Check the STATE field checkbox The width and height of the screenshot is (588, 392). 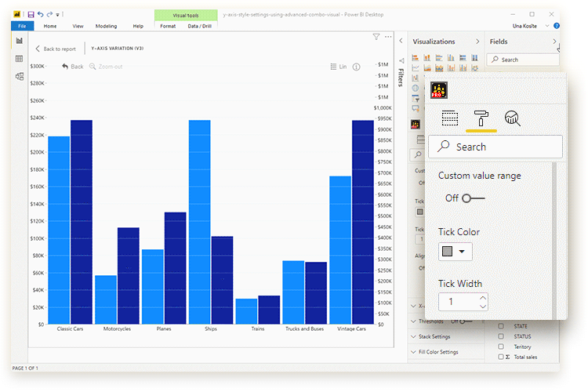point(501,326)
